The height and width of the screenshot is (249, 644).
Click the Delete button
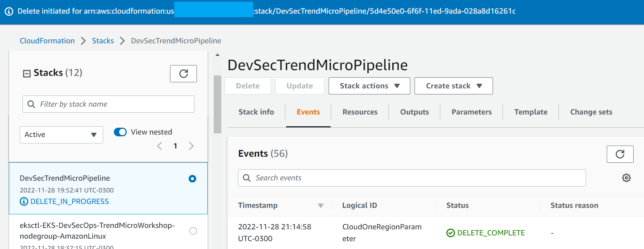(x=248, y=86)
